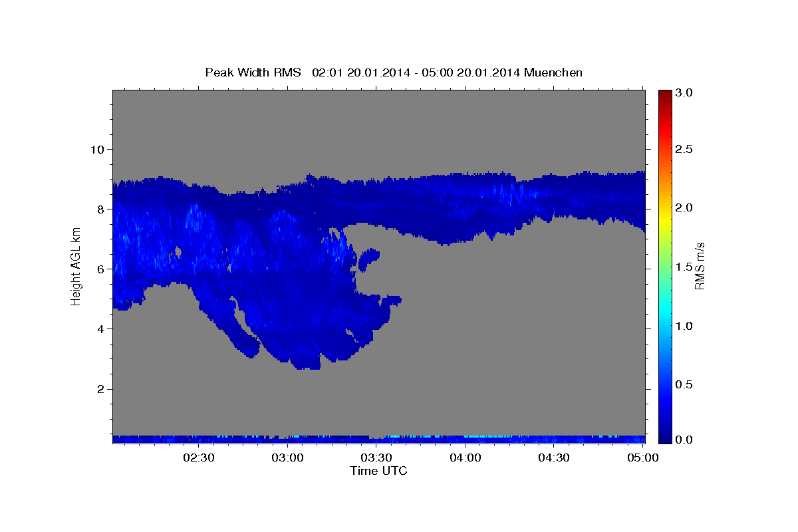Click the near-surface blue band at plot bottom
The width and height of the screenshot is (798, 532).
pyautogui.click(x=378, y=440)
